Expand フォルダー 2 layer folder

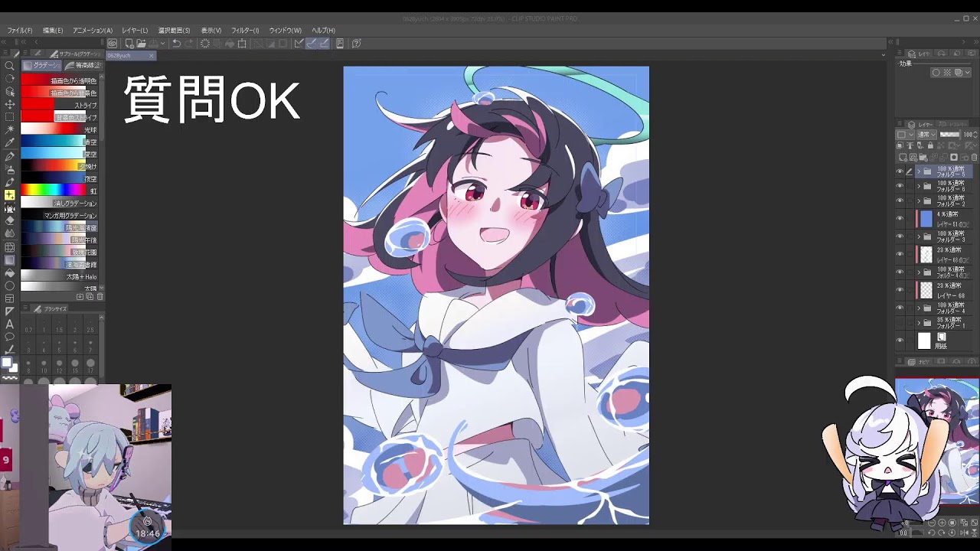coord(919,201)
